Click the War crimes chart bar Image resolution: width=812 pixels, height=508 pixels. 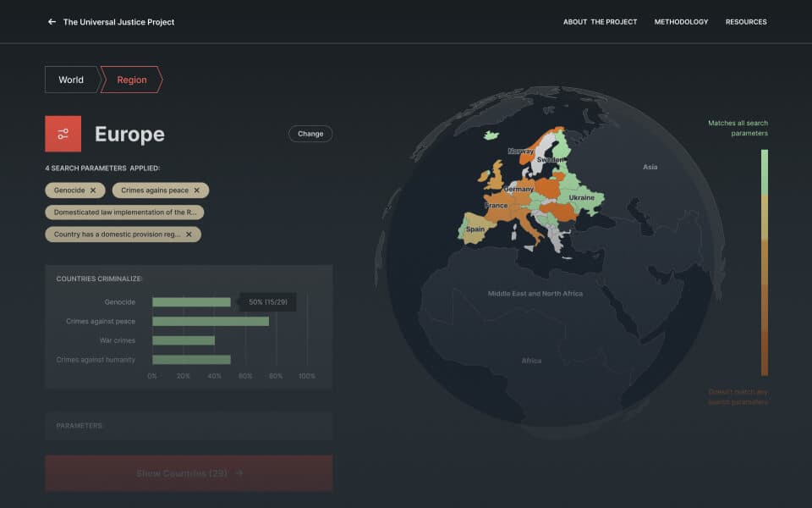(183, 340)
